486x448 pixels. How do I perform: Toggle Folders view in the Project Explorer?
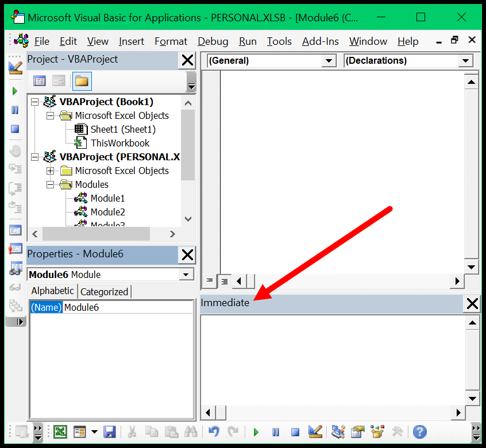point(81,80)
